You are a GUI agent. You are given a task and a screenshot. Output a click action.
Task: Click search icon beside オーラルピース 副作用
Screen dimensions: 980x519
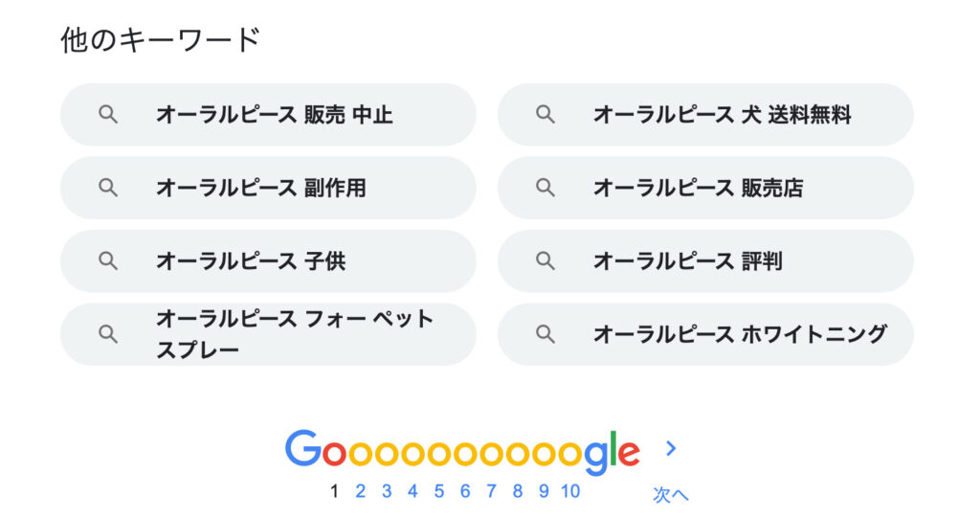108,188
